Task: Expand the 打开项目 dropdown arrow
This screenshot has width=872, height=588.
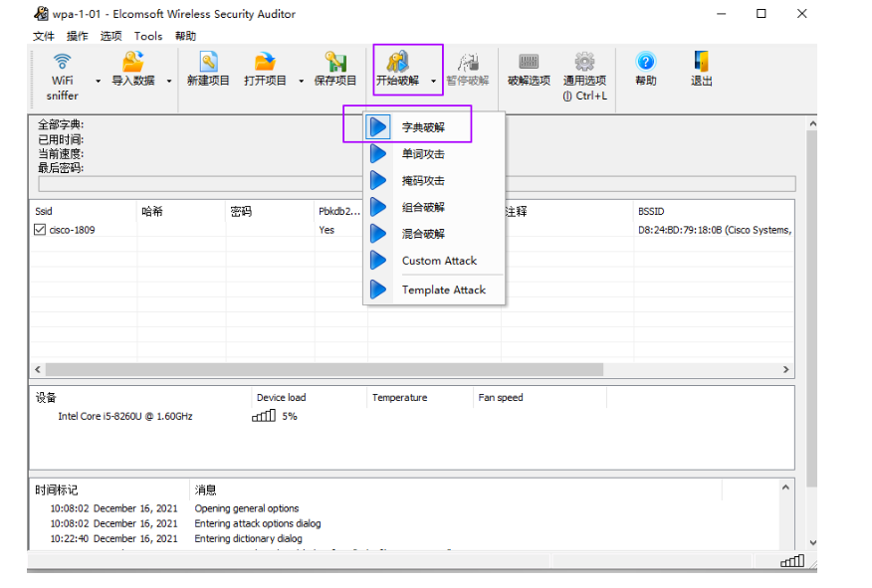Action: click(x=301, y=82)
